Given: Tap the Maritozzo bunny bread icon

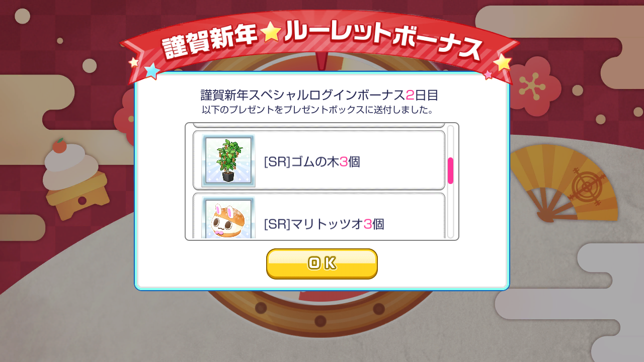Looking at the screenshot, I should coord(228,218).
